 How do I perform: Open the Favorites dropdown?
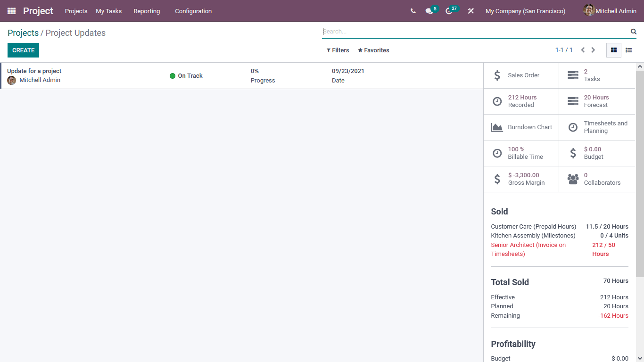pos(373,50)
